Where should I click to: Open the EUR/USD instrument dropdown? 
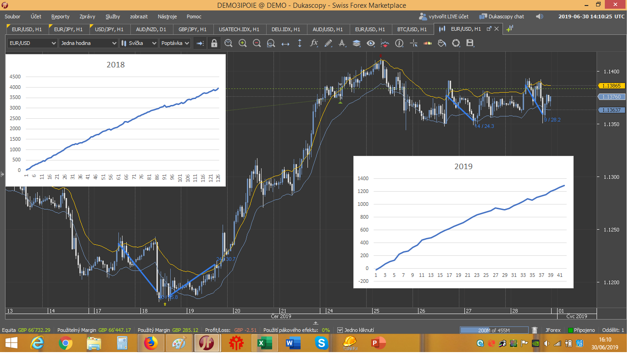(x=32, y=43)
